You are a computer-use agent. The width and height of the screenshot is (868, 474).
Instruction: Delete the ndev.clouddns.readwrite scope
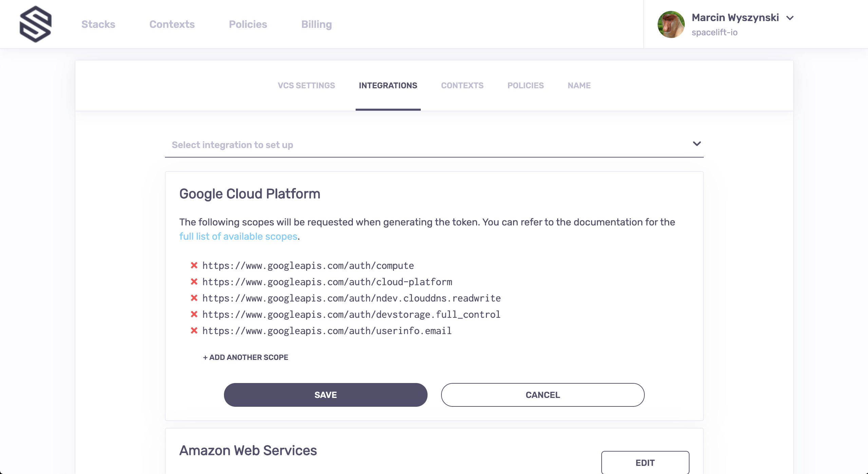pyautogui.click(x=194, y=298)
